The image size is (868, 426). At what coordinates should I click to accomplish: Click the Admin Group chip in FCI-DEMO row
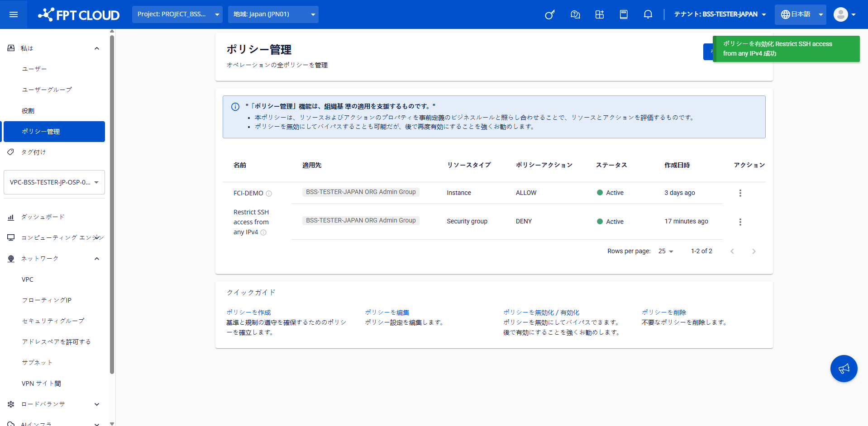361,192
